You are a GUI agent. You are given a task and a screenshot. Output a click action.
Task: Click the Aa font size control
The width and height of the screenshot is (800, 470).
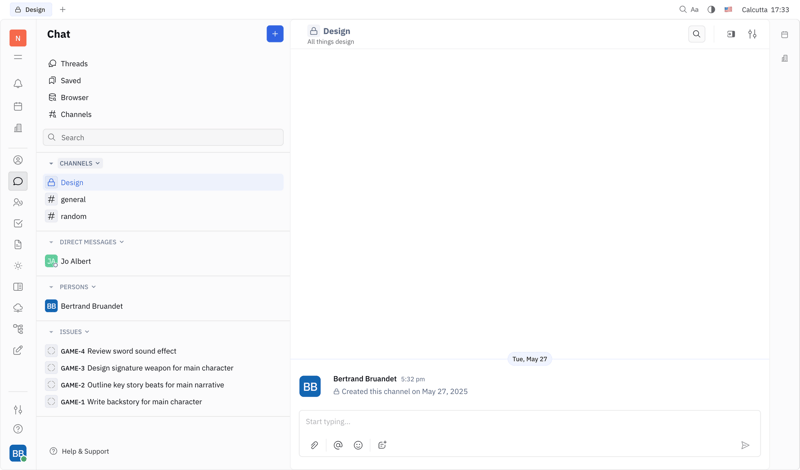(694, 9)
